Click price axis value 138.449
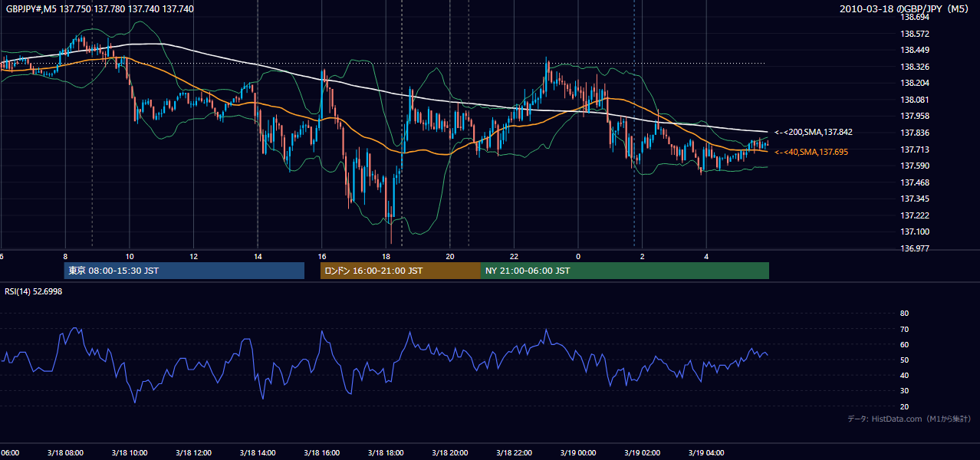980x460 pixels. (915, 50)
